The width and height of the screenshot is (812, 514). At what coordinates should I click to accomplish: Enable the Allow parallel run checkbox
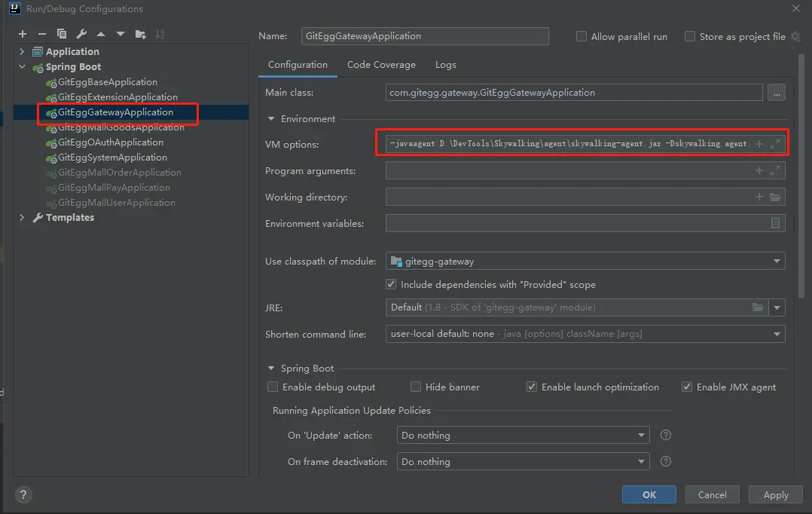(582, 36)
